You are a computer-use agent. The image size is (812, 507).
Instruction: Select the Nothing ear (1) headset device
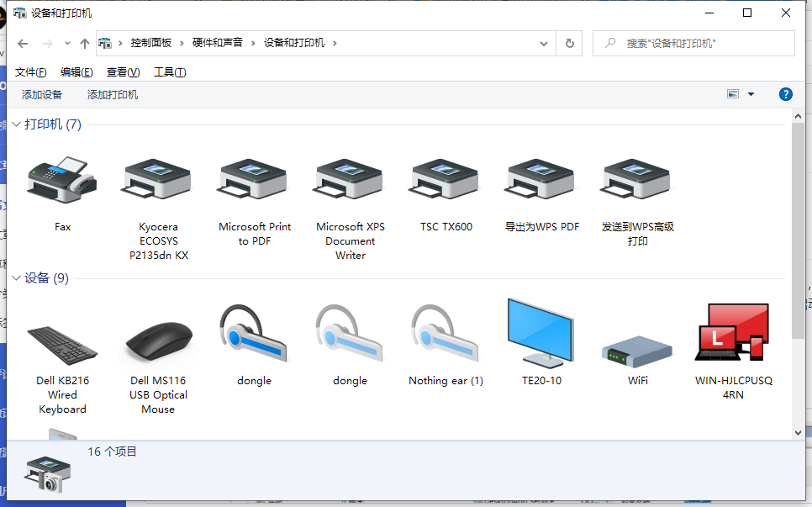point(446,334)
